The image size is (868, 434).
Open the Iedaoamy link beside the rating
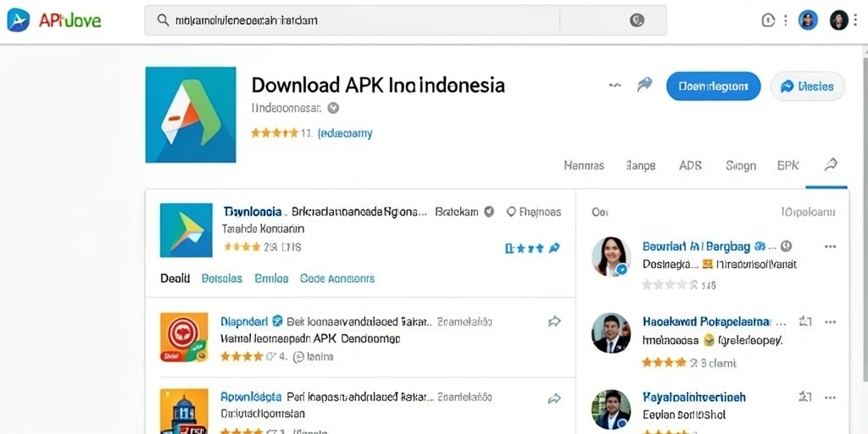345,133
